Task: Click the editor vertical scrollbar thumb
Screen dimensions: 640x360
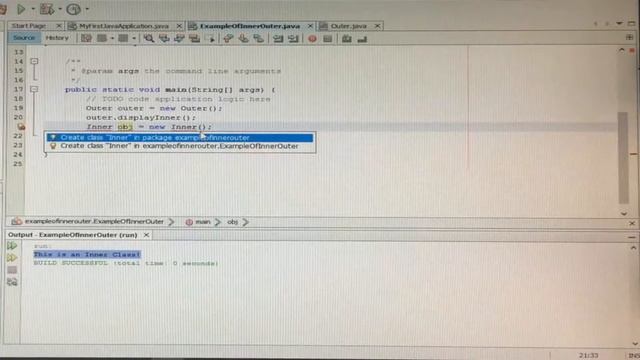Action: 623,158
